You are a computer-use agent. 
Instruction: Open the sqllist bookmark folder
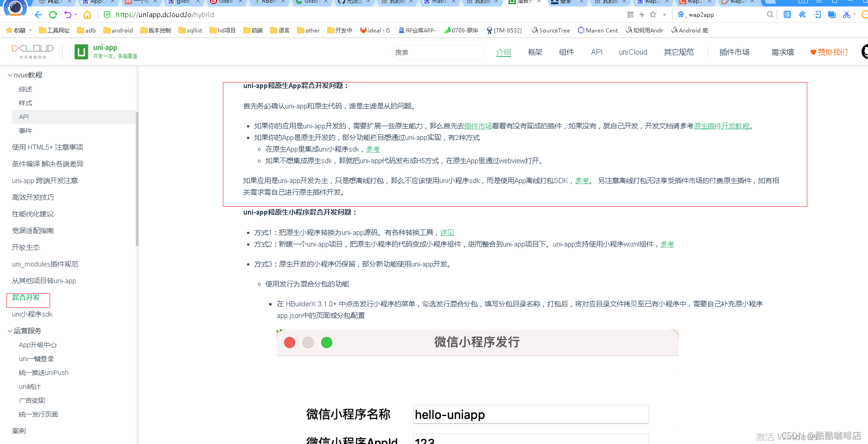tap(190, 31)
